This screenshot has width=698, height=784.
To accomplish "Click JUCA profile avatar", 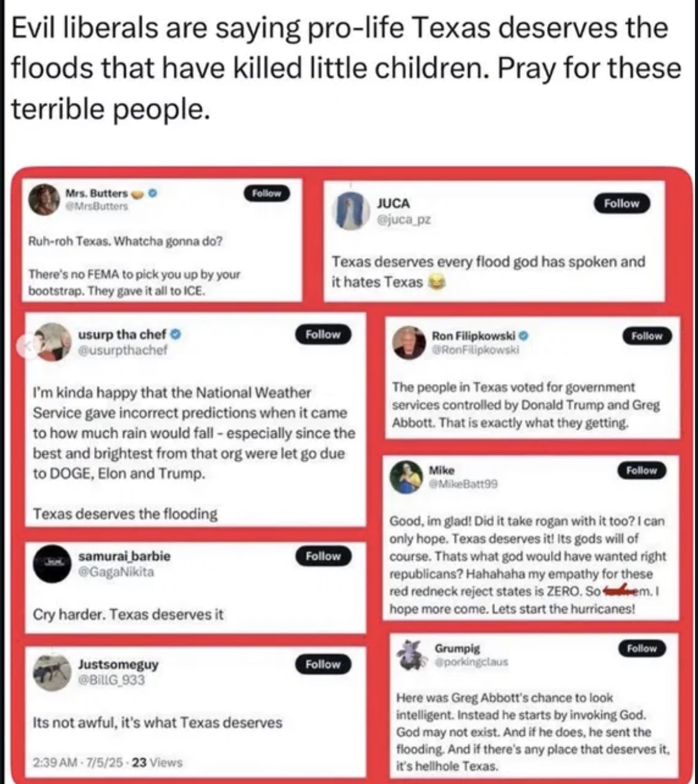I will [352, 211].
